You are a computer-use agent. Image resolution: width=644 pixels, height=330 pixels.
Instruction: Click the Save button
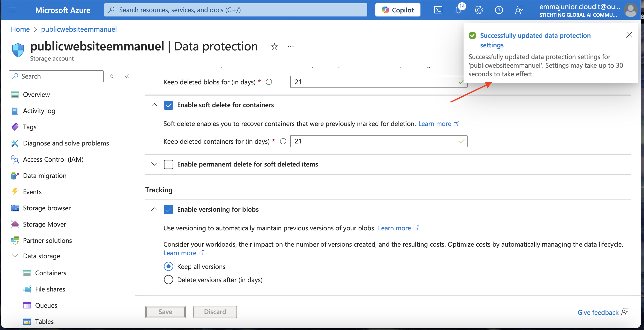point(165,312)
